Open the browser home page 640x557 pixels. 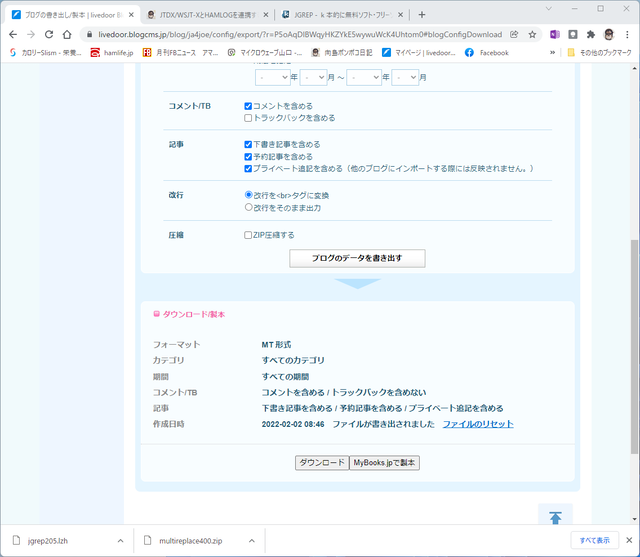coord(67,35)
